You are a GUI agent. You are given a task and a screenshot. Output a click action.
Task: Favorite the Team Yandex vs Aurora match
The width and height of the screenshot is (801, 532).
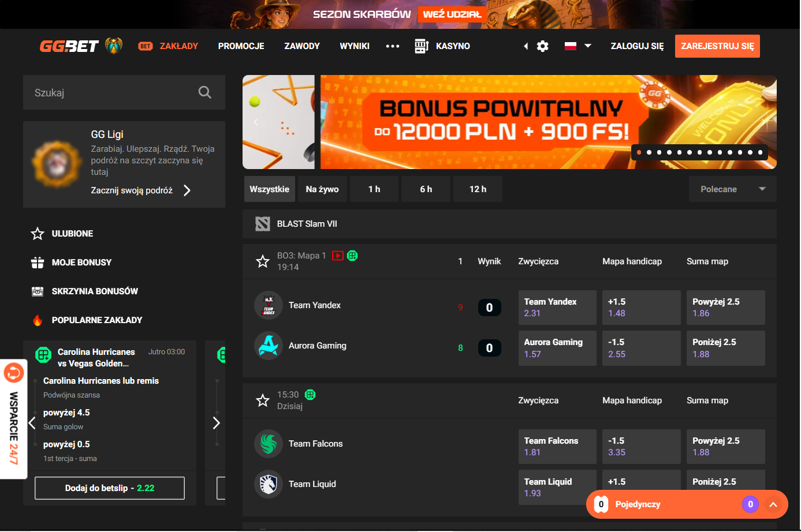point(263,261)
